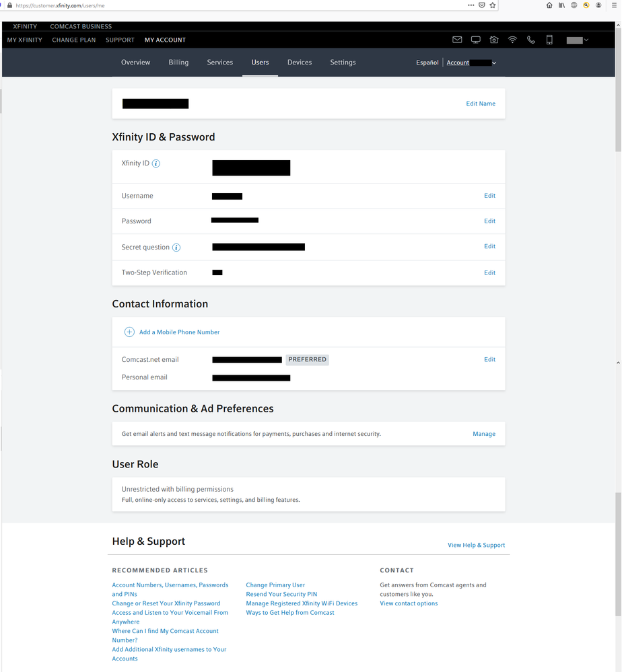Click the TV monitor icon
The width and height of the screenshot is (622, 672).
click(x=476, y=40)
